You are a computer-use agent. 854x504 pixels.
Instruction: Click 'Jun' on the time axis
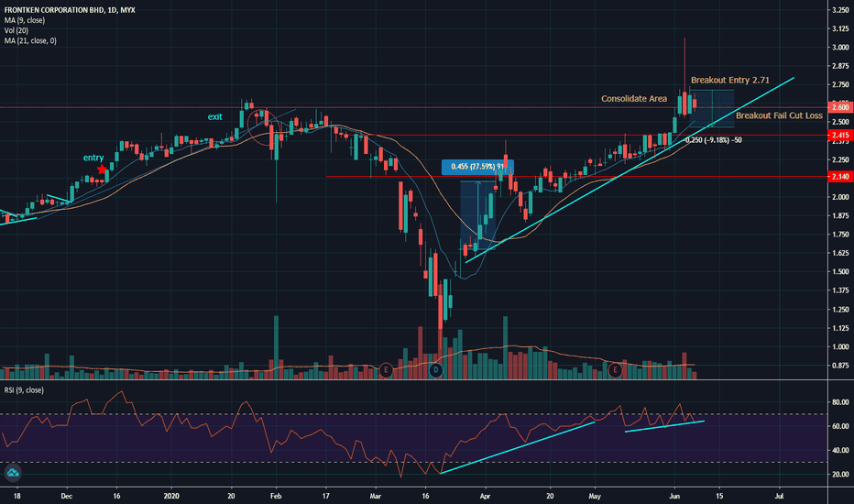(x=674, y=496)
